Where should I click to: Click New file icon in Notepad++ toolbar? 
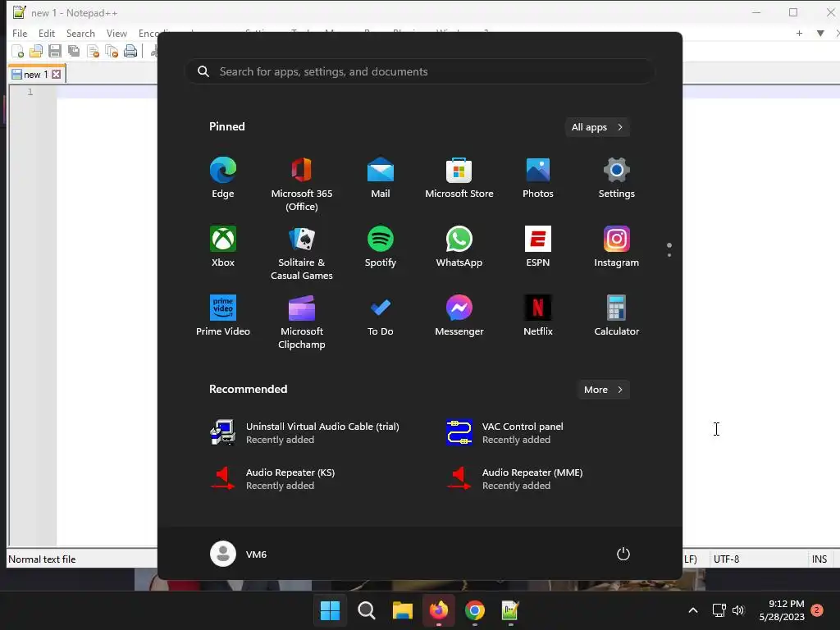click(18, 51)
